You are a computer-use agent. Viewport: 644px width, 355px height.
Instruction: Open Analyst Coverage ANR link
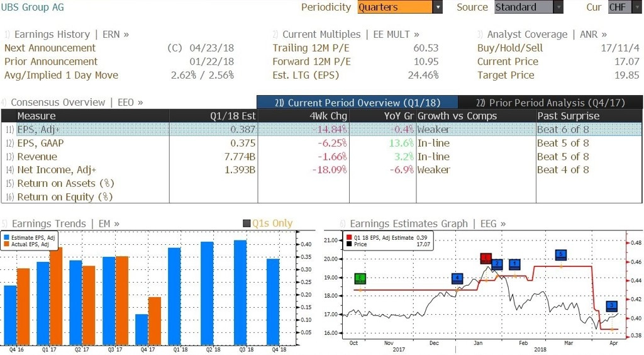point(547,35)
